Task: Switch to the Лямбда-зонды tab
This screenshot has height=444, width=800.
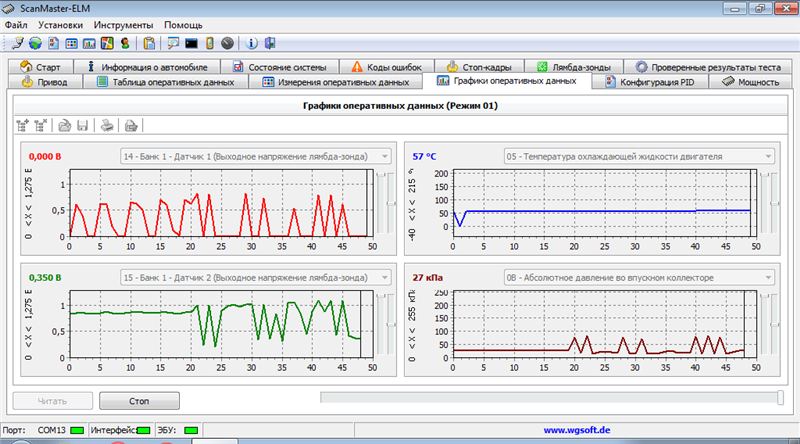Action: click(574, 66)
